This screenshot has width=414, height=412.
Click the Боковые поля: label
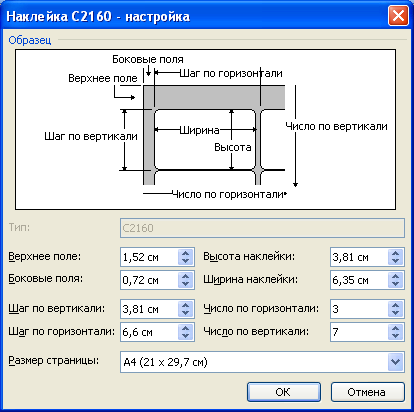coord(46,279)
